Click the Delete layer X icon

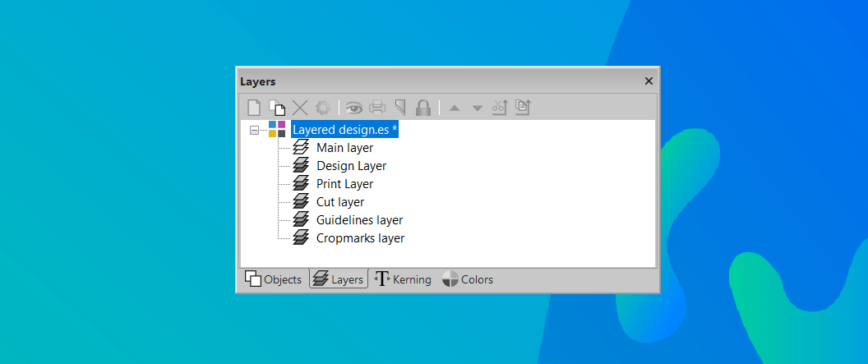(x=300, y=108)
